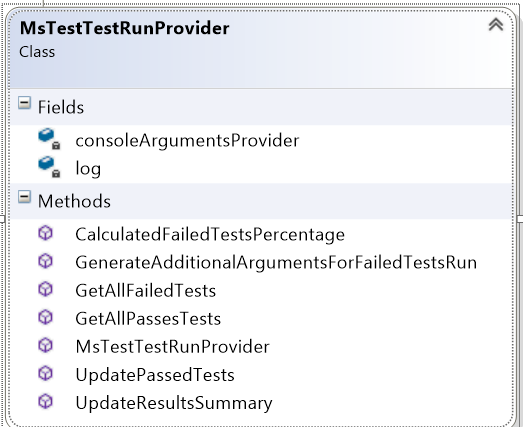This screenshot has width=523, height=427.
Task: Click the MsTestTestRunProvider class title
Action: pos(124,28)
